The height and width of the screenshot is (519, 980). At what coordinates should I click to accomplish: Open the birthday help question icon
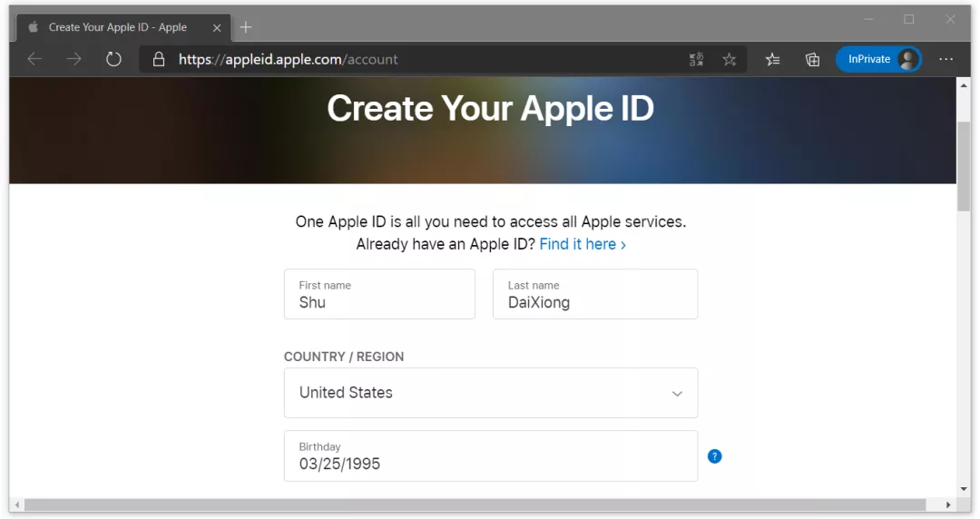(x=714, y=456)
